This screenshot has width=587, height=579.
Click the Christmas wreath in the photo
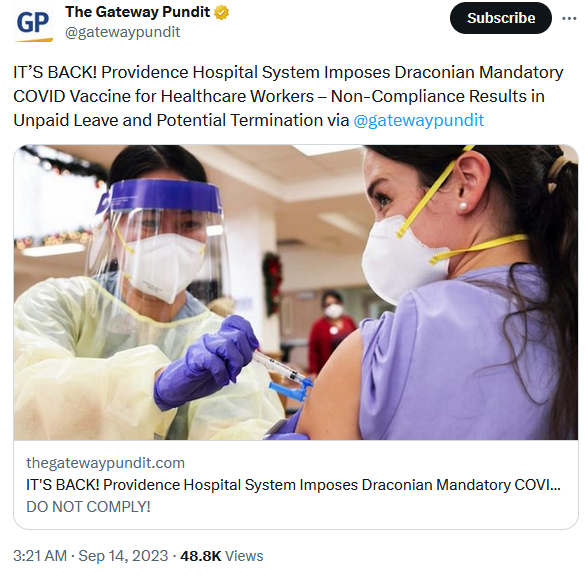coord(272,283)
